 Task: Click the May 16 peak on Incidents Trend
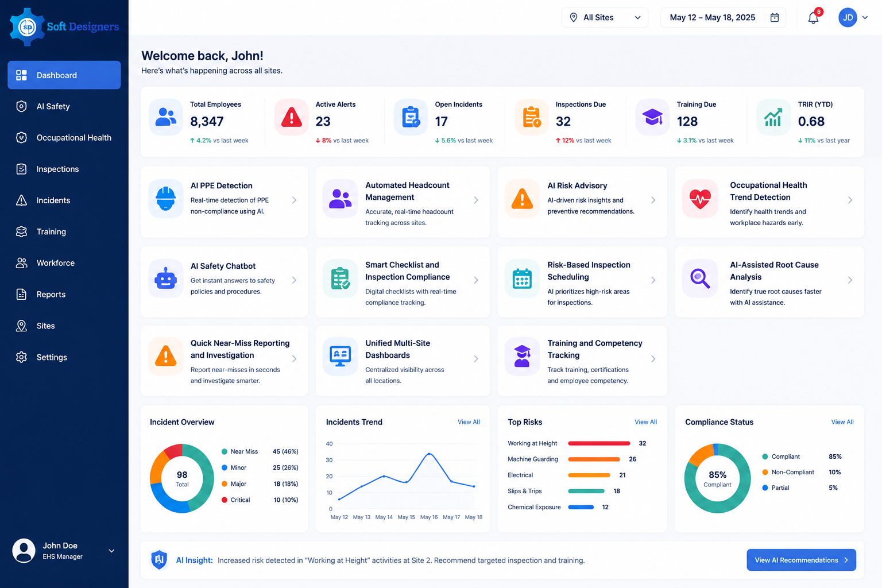point(428,454)
